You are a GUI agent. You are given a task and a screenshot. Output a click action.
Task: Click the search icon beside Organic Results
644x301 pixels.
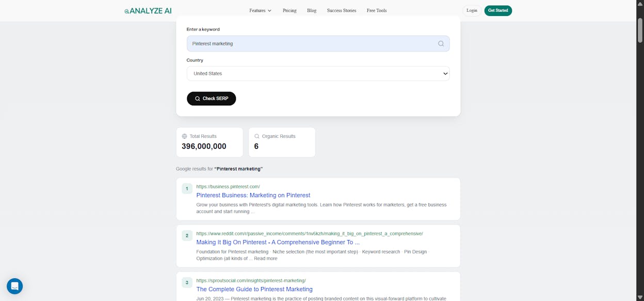pyautogui.click(x=256, y=136)
